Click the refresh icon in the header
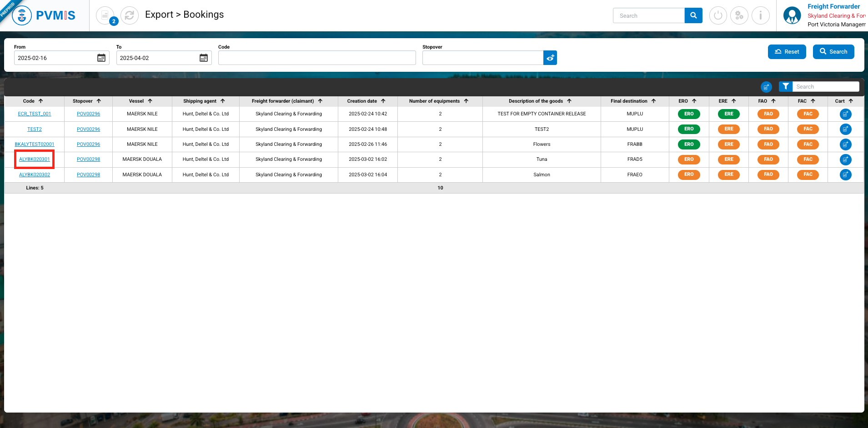This screenshot has height=428, width=868. 130,15
